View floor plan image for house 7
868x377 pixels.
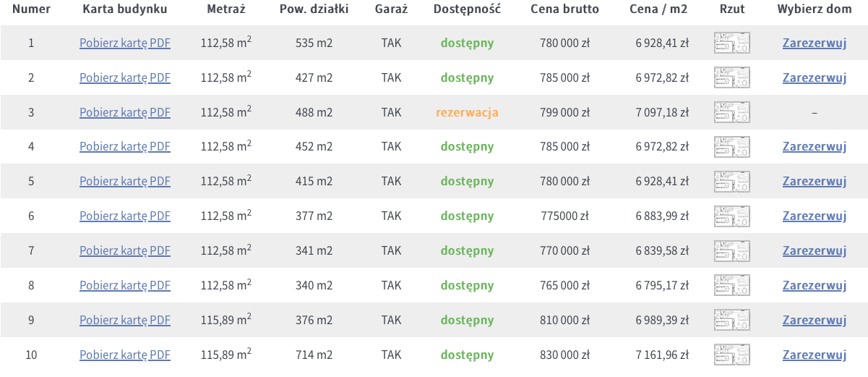click(731, 251)
